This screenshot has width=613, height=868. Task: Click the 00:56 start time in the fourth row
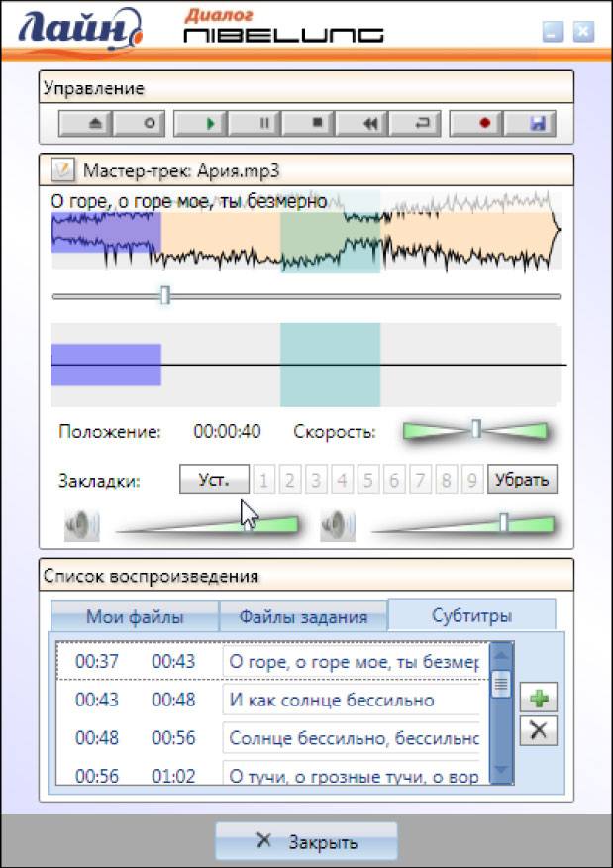tap(97, 776)
